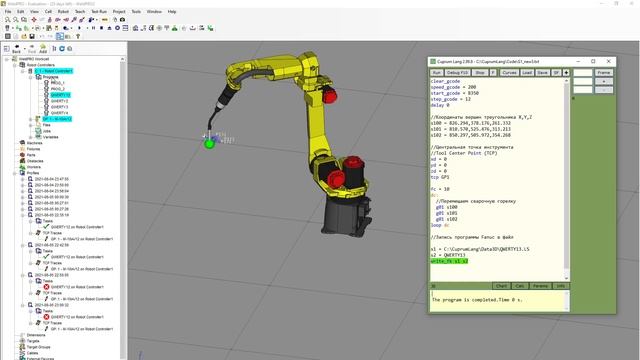Click the input field next to Frame button

point(582,73)
